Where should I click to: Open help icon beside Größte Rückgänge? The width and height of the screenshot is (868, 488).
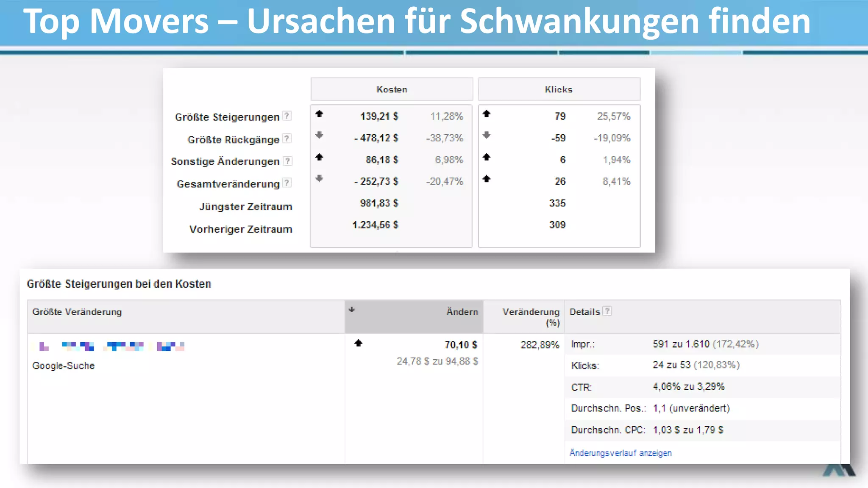point(287,139)
